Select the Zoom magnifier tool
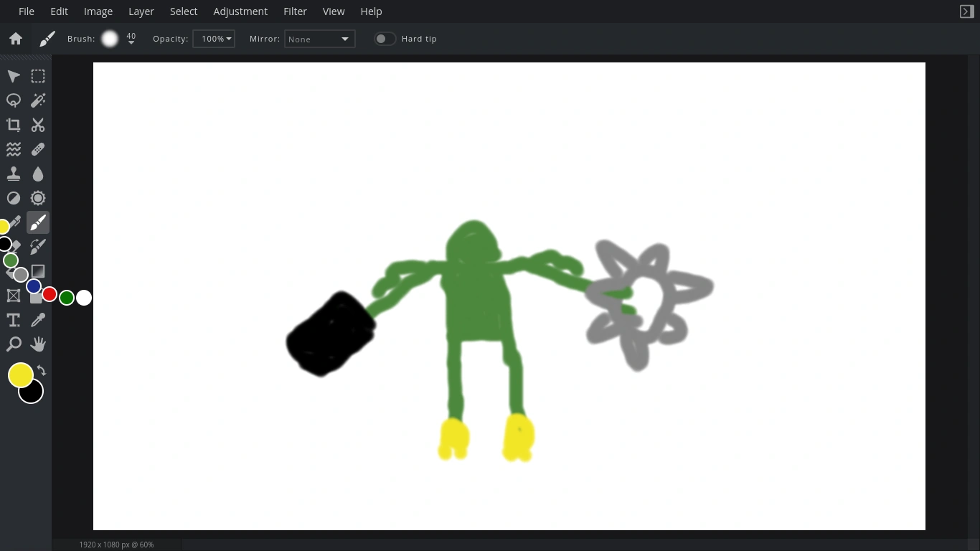This screenshot has width=980, height=551. (14, 344)
